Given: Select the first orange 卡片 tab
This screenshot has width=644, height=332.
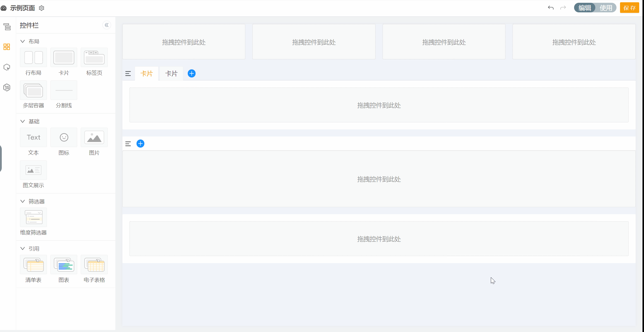Looking at the screenshot, I should coord(147,73).
